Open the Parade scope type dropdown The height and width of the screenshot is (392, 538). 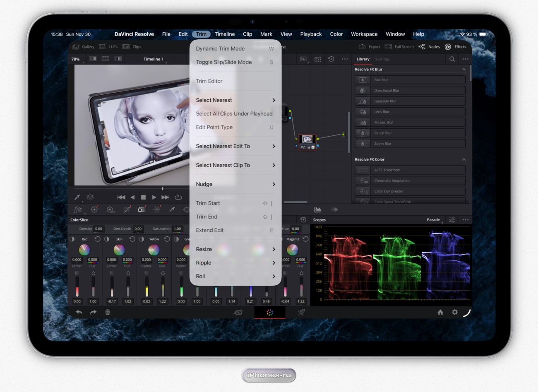tap(433, 220)
